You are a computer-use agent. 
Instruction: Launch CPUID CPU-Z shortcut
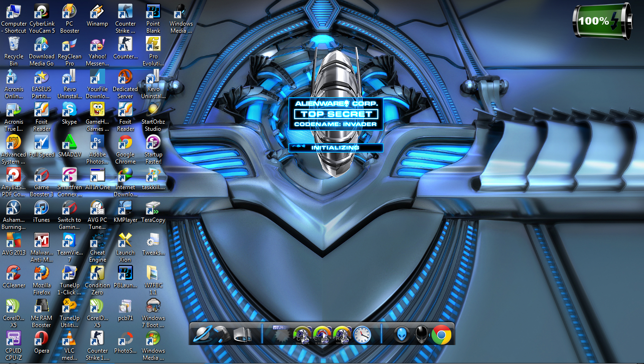pyautogui.click(x=14, y=346)
